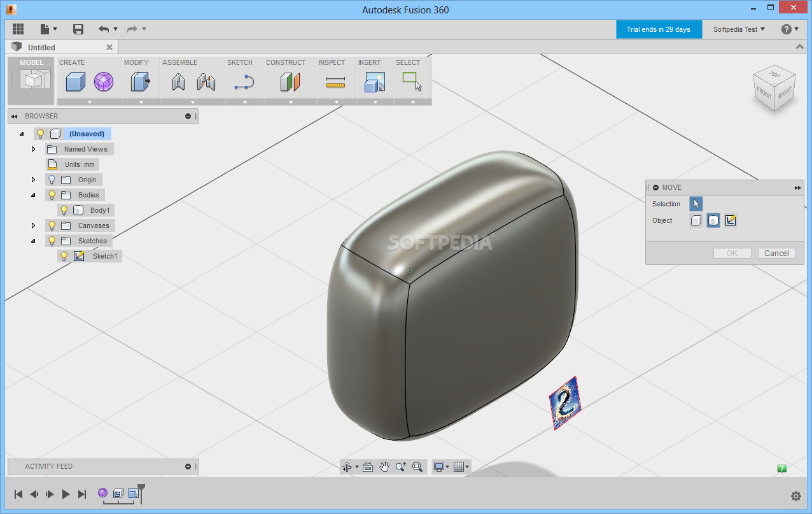Collapse the Bodies folder
The height and width of the screenshot is (514, 812).
coord(34,195)
